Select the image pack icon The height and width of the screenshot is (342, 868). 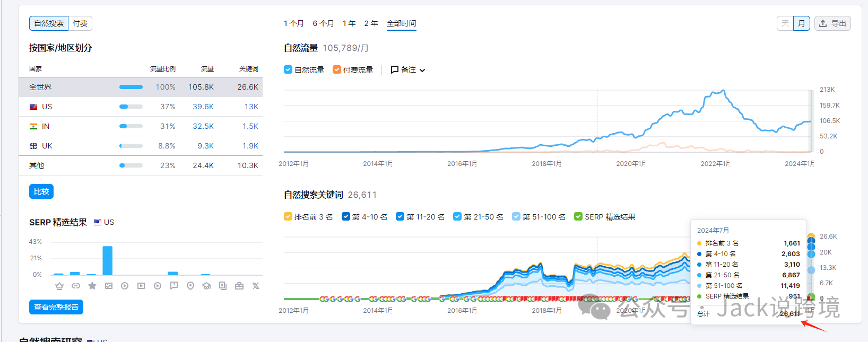point(109,286)
